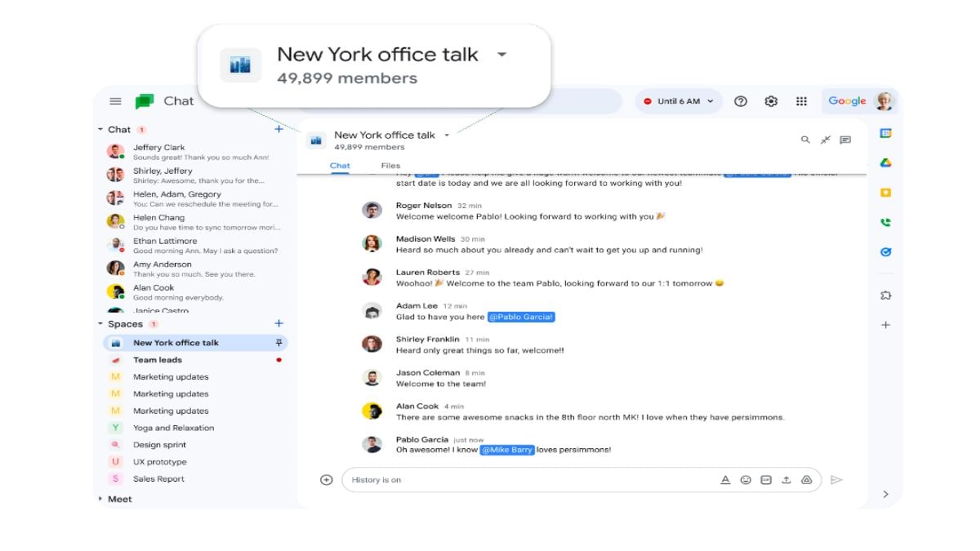Open the Jeffery Clark conversation
980x551 pixels.
tap(196, 152)
